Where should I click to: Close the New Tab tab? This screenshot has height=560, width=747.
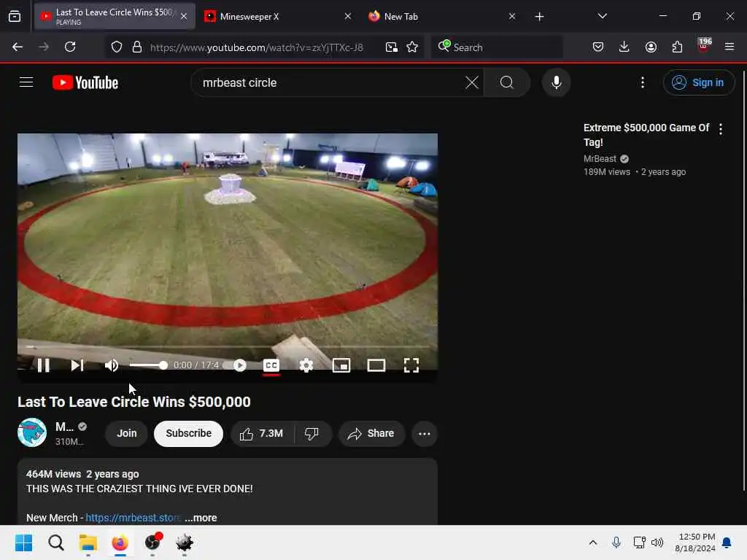coord(512,17)
